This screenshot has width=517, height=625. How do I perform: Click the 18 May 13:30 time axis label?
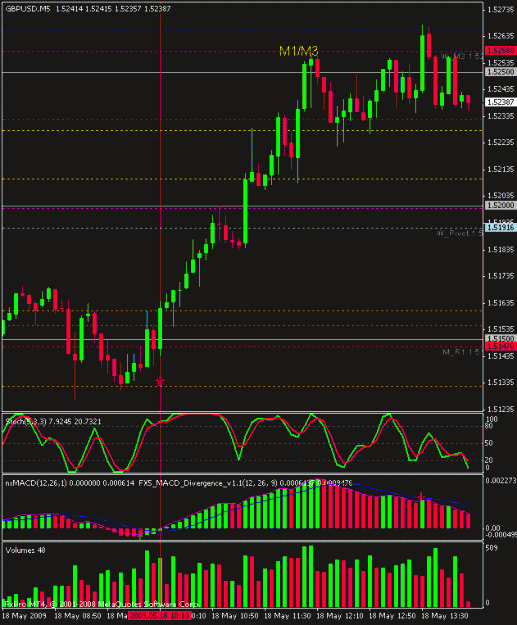(x=445, y=616)
